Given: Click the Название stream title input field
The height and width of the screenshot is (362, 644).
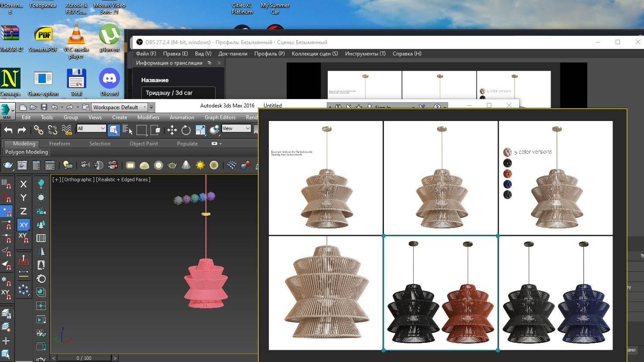Looking at the screenshot, I should pyautogui.click(x=178, y=93).
